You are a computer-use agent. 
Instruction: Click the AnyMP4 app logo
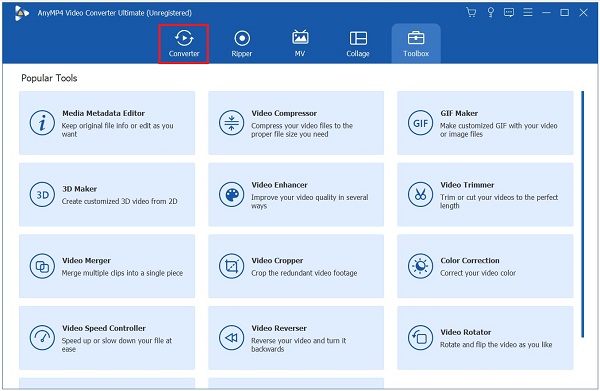click(x=21, y=13)
